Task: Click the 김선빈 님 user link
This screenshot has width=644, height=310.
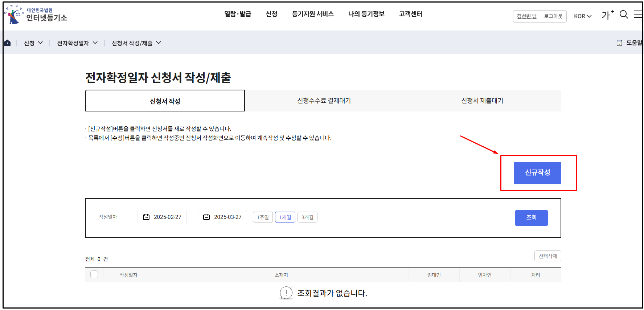Action: (x=526, y=16)
